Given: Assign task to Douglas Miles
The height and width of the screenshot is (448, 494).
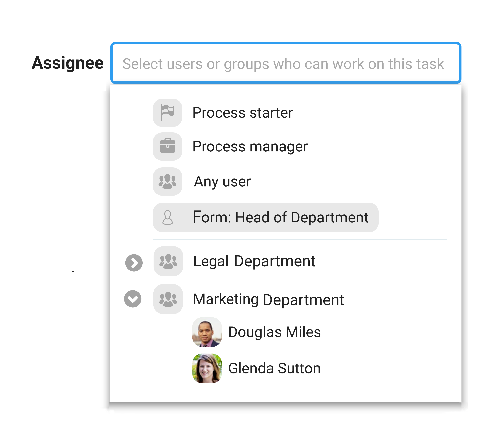Looking at the screenshot, I should click(x=274, y=332).
